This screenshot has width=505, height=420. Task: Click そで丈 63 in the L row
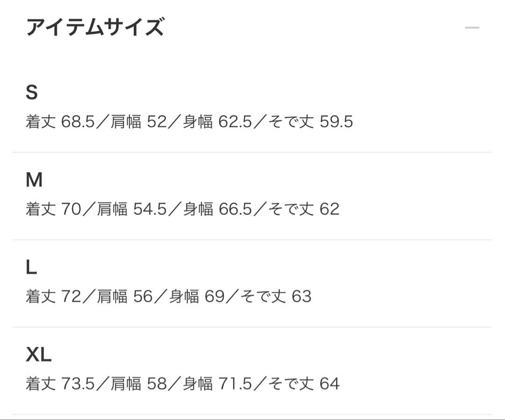[276, 296]
